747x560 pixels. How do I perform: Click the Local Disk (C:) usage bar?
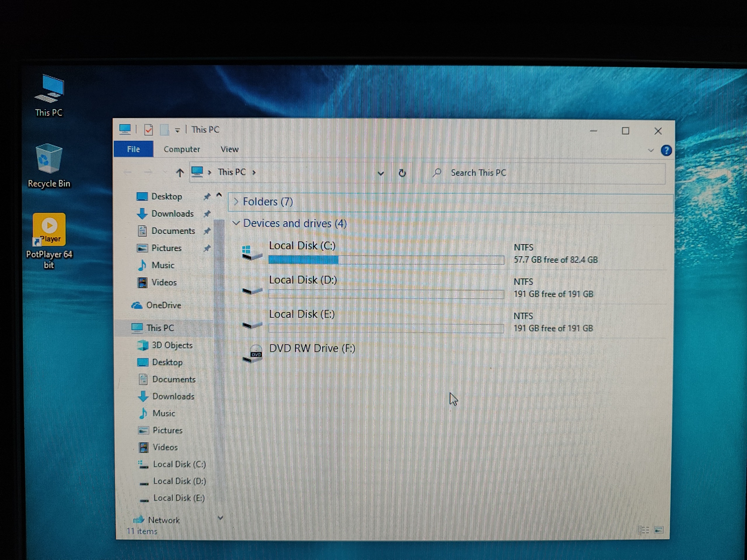click(x=386, y=260)
